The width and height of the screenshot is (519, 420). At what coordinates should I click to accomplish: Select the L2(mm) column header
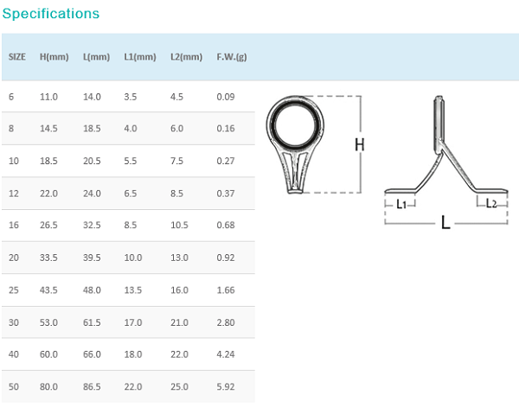[x=186, y=57]
